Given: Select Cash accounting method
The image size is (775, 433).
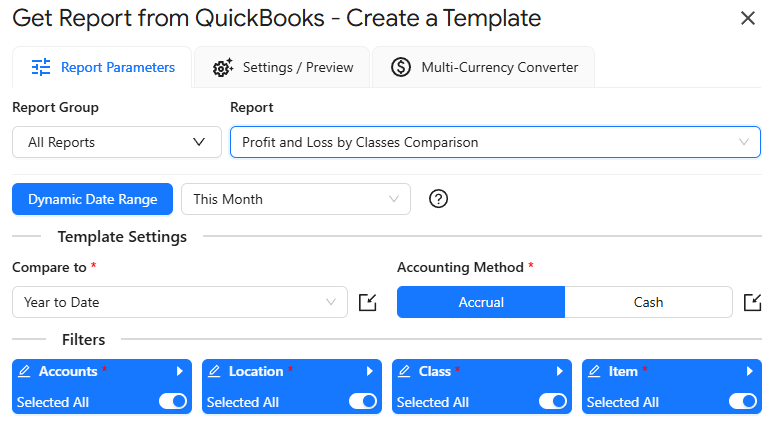Looking at the screenshot, I should click(x=648, y=302).
